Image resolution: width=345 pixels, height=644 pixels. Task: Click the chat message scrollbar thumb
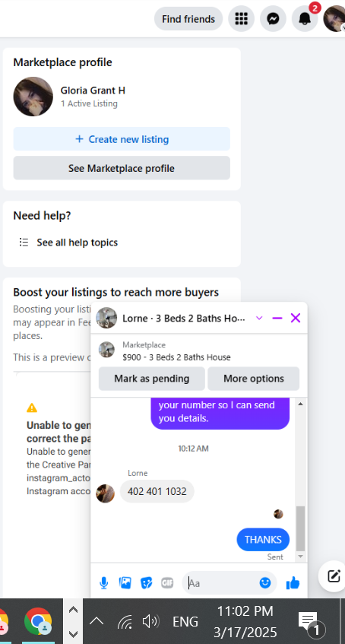301,528
